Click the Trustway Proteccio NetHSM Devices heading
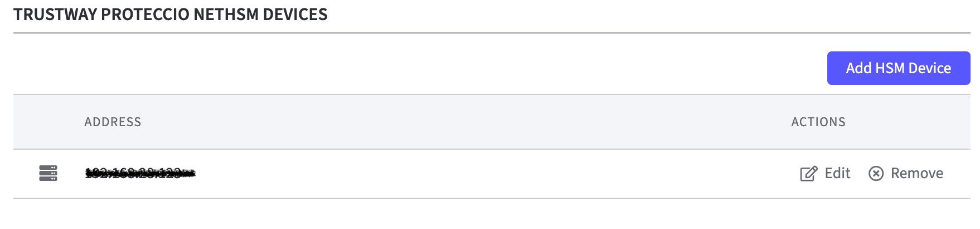 click(x=171, y=15)
